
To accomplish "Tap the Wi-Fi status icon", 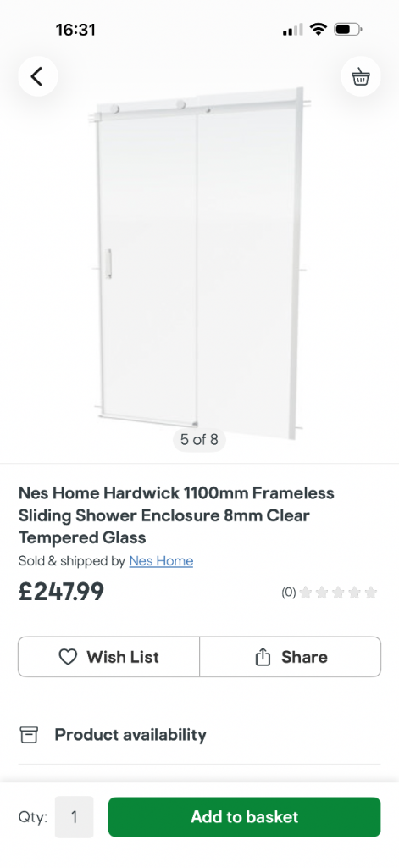I will (319, 30).
